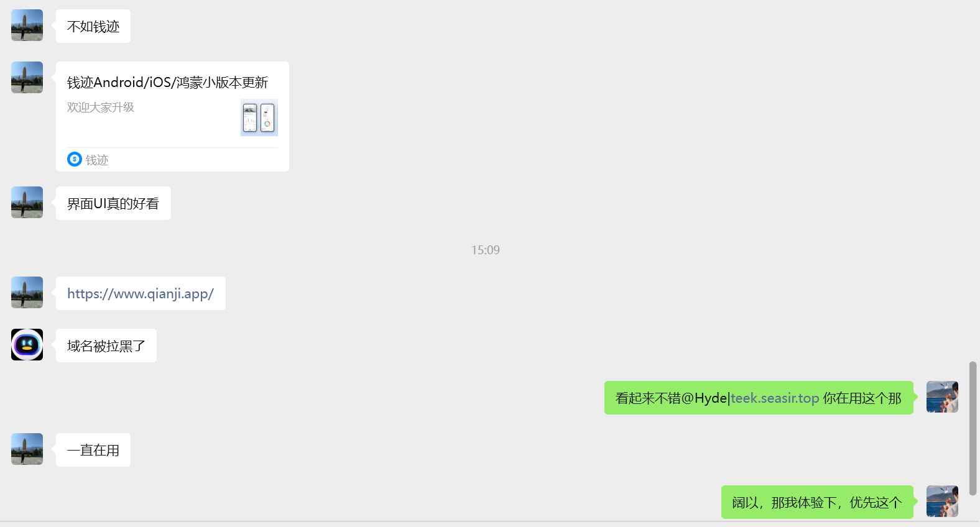Screen dimensions: 980x527
Task: Click the avatar beside 一直在用 message
Action: coord(27,449)
